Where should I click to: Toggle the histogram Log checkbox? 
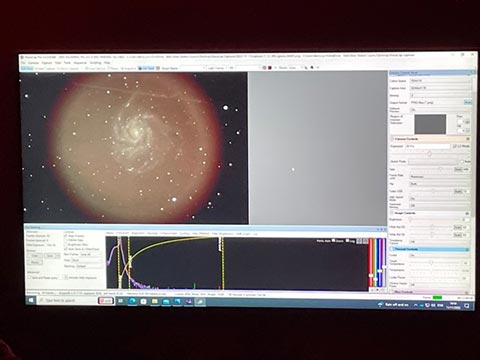(x=348, y=241)
